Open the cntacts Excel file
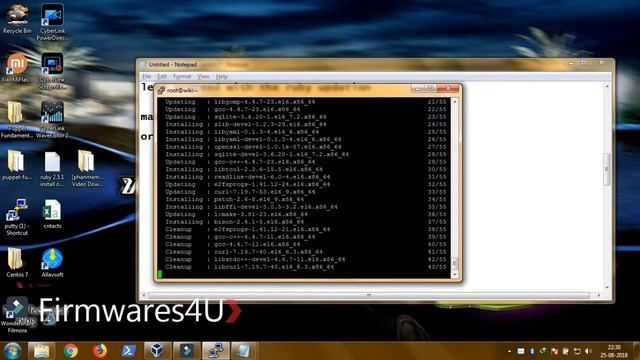Screen dimensions: 640x360 pos(52,214)
